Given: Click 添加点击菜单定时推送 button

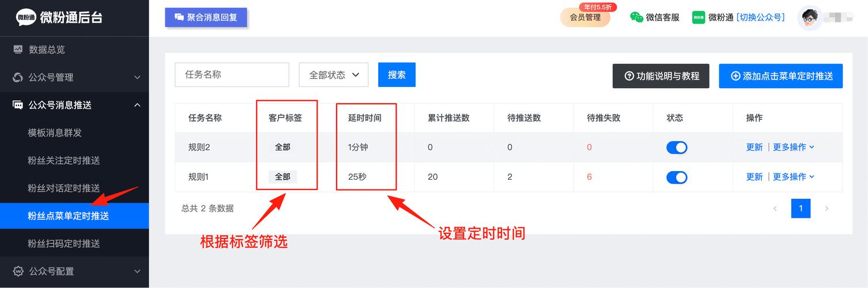Looking at the screenshot, I should pyautogui.click(x=781, y=76).
